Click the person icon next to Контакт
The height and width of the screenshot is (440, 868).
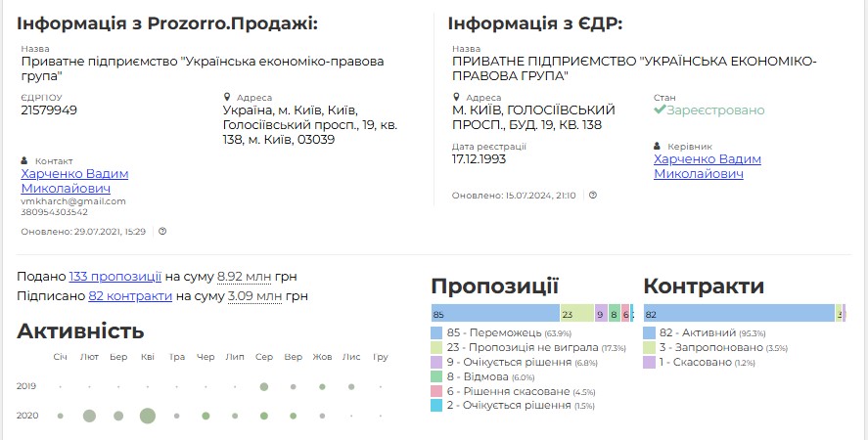coord(24,160)
